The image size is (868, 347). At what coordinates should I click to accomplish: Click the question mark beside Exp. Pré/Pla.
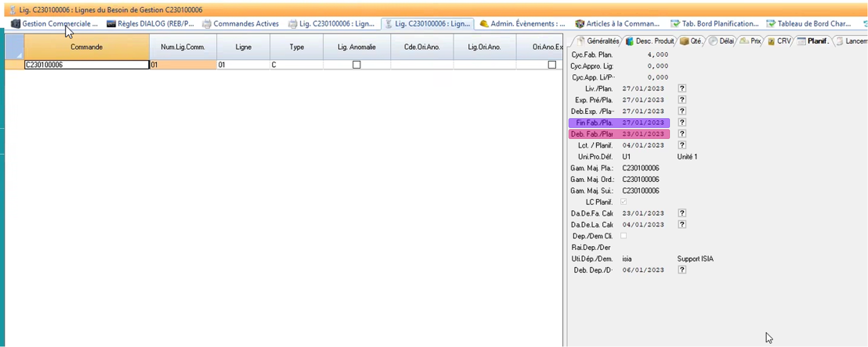pos(682,100)
